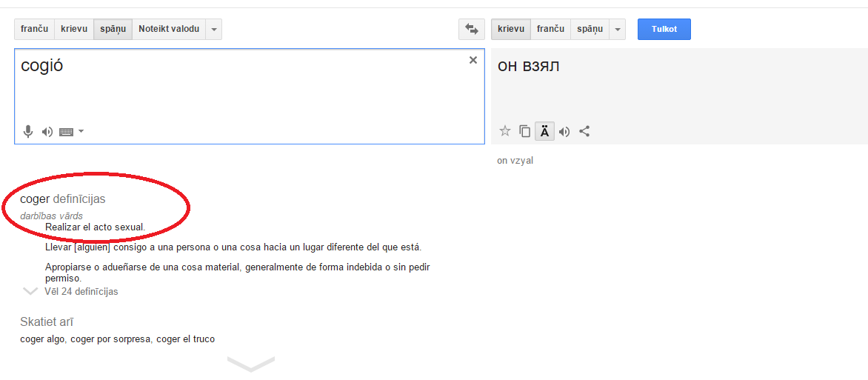Click inside the source text box 'cogió'

click(250, 96)
